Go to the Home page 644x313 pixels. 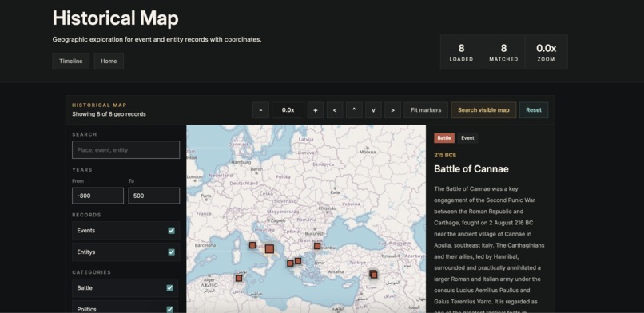click(109, 61)
